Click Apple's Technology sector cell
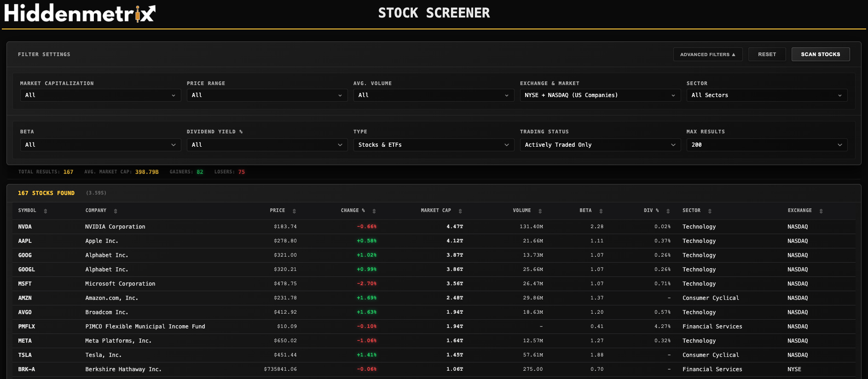Screen dimensions: 868x379 (x=699, y=241)
